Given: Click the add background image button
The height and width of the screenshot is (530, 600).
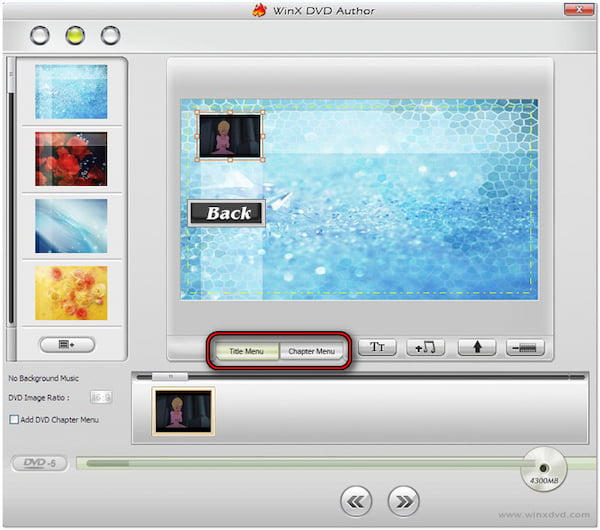Looking at the screenshot, I should coord(67,344).
